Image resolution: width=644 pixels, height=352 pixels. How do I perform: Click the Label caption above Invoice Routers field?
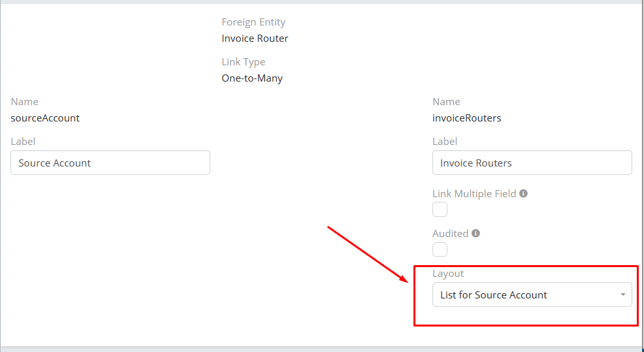click(445, 142)
